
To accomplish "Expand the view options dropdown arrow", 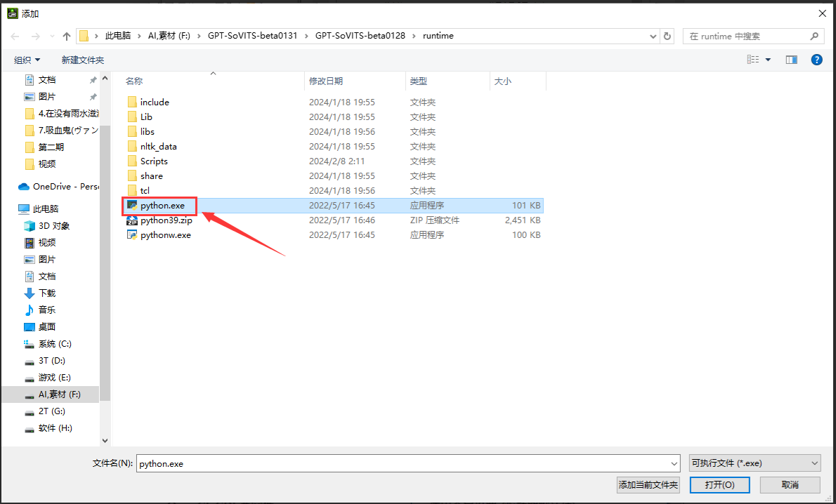I will point(768,60).
